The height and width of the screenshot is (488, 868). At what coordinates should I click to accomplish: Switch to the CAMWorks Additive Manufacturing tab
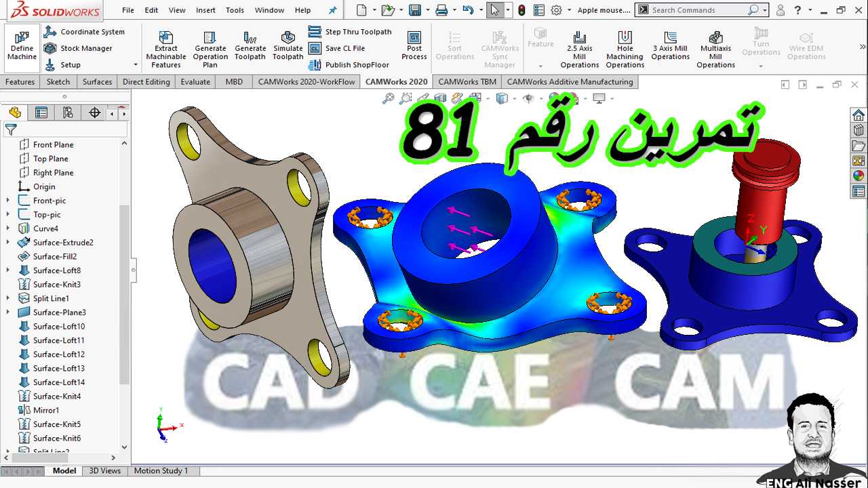pyautogui.click(x=570, y=82)
